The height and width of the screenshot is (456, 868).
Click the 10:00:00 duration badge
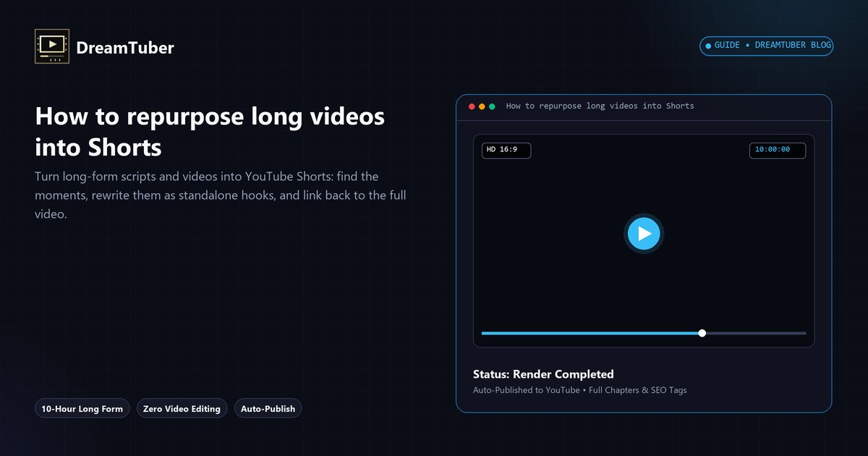[x=778, y=150]
